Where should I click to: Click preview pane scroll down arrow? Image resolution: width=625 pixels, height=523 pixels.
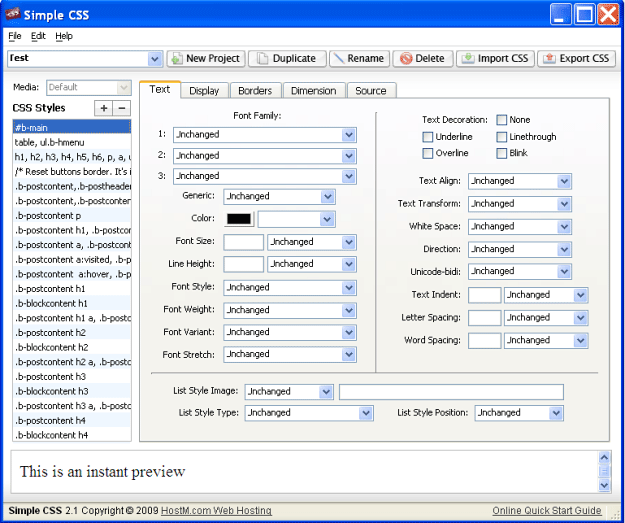(604, 485)
